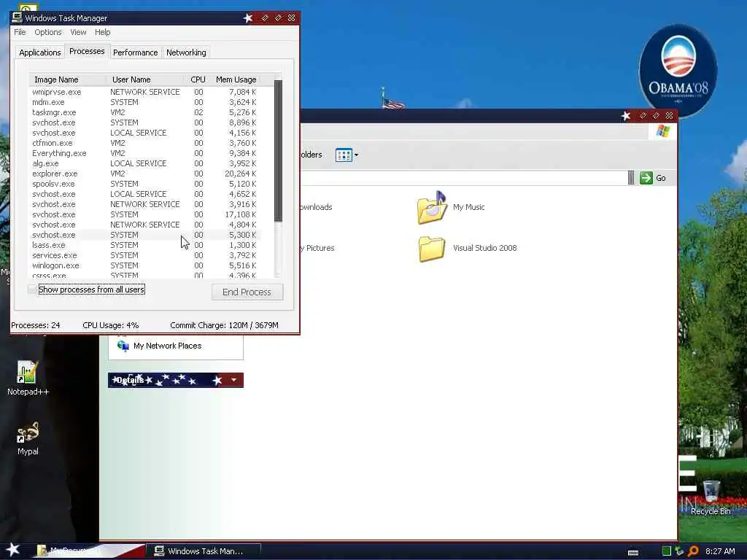Screen dimensions: 747x560
Task: Select the Everything.exe process row
Action: pyautogui.click(x=144, y=153)
